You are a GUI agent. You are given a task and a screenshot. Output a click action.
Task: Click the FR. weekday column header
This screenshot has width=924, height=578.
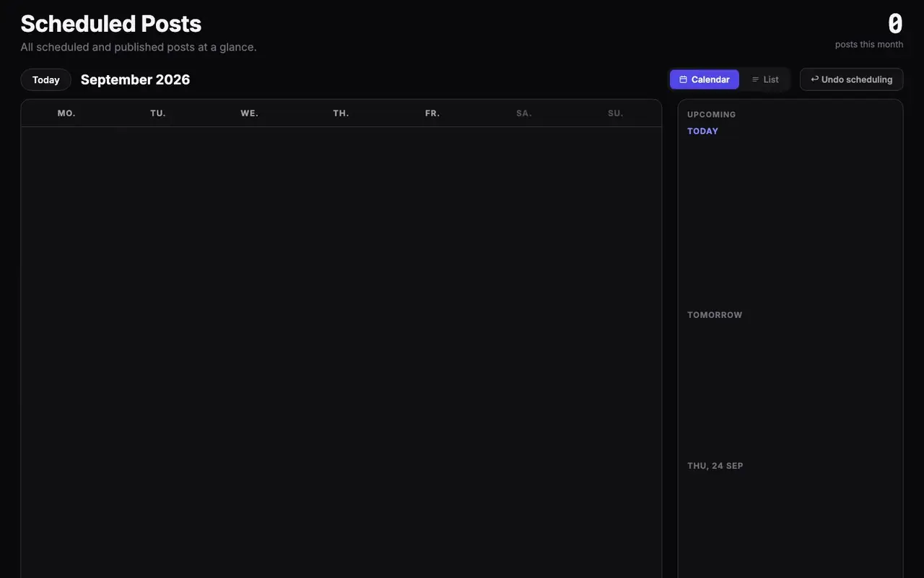pyautogui.click(x=432, y=113)
